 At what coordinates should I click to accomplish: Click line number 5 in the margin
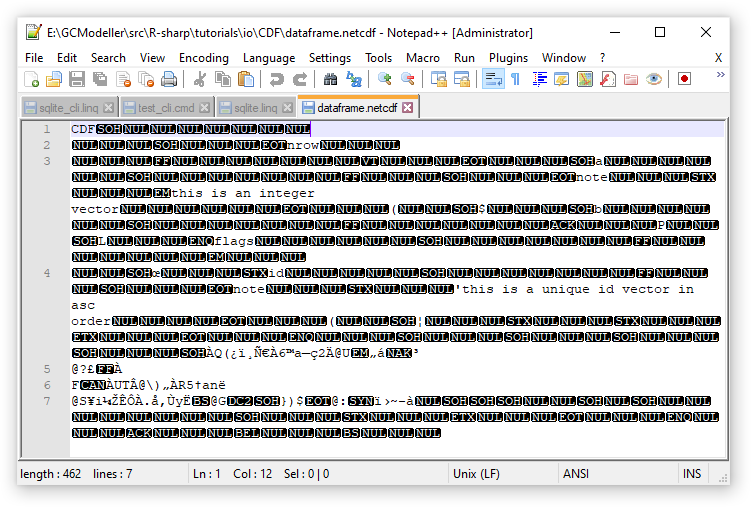click(x=46, y=369)
